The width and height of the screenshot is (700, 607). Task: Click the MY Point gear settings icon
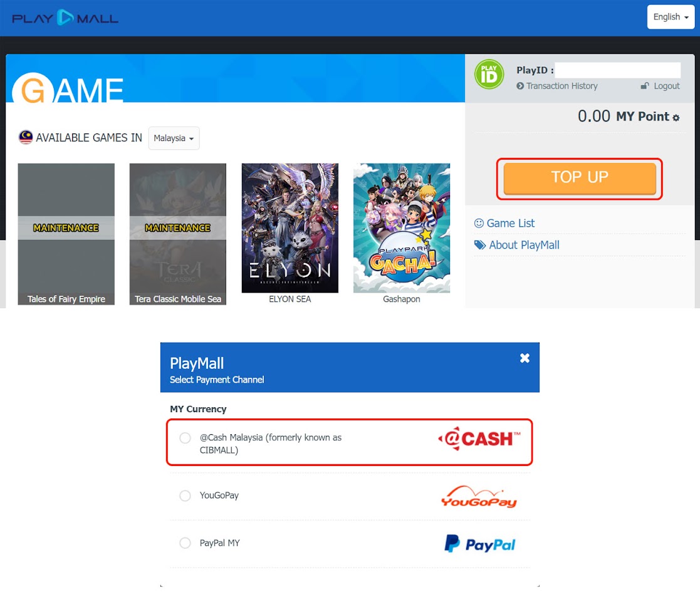point(676,117)
